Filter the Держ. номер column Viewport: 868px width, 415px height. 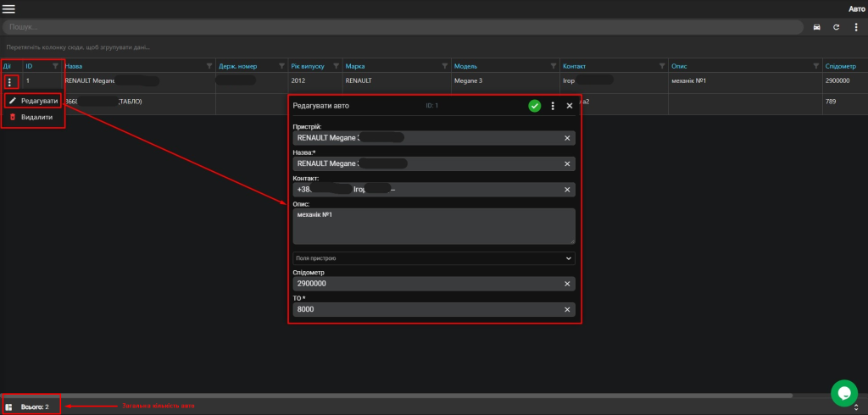pos(281,66)
